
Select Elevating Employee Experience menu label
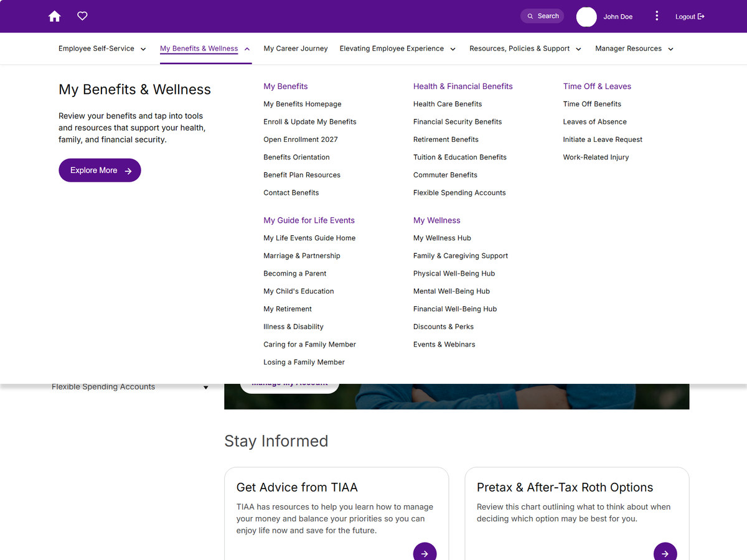[x=392, y=49]
